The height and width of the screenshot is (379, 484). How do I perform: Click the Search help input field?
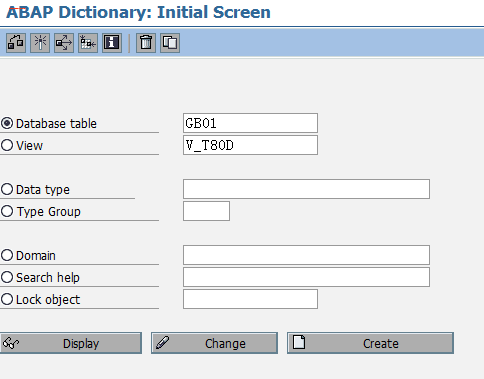click(306, 277)
